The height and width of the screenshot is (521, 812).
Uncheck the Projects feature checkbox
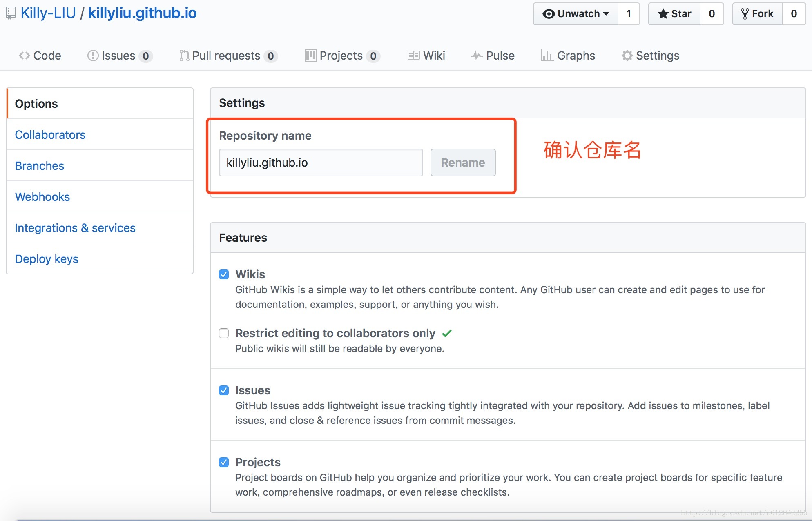point(224,462)
